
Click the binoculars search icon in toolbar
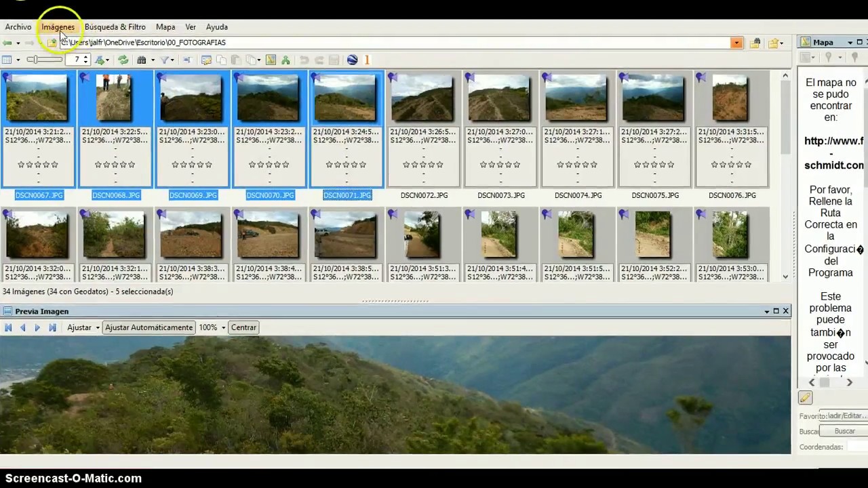click(x=141, y=60)
